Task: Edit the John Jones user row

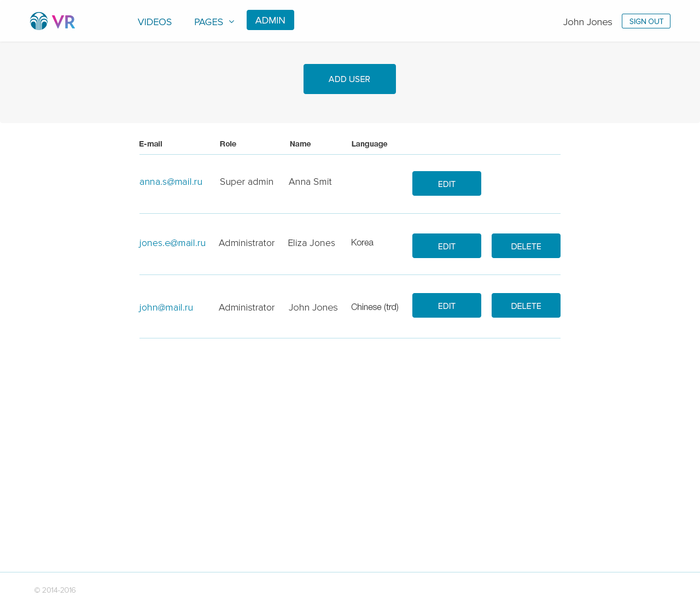Action: click(x=446, y=306)
